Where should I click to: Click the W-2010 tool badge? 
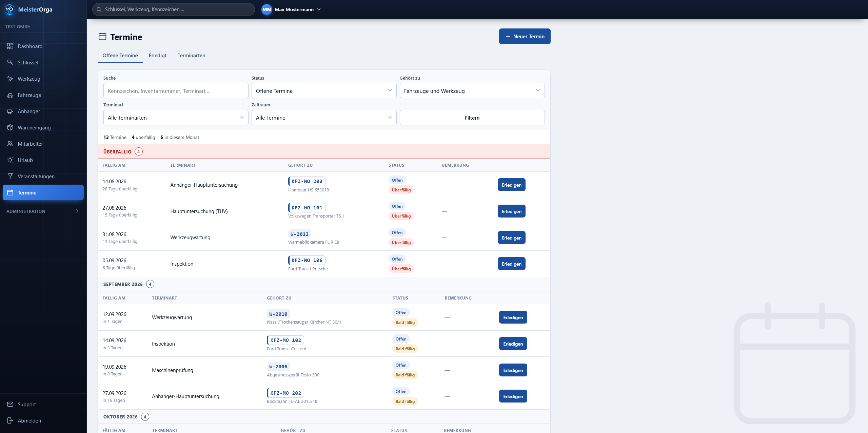(278, 314)
